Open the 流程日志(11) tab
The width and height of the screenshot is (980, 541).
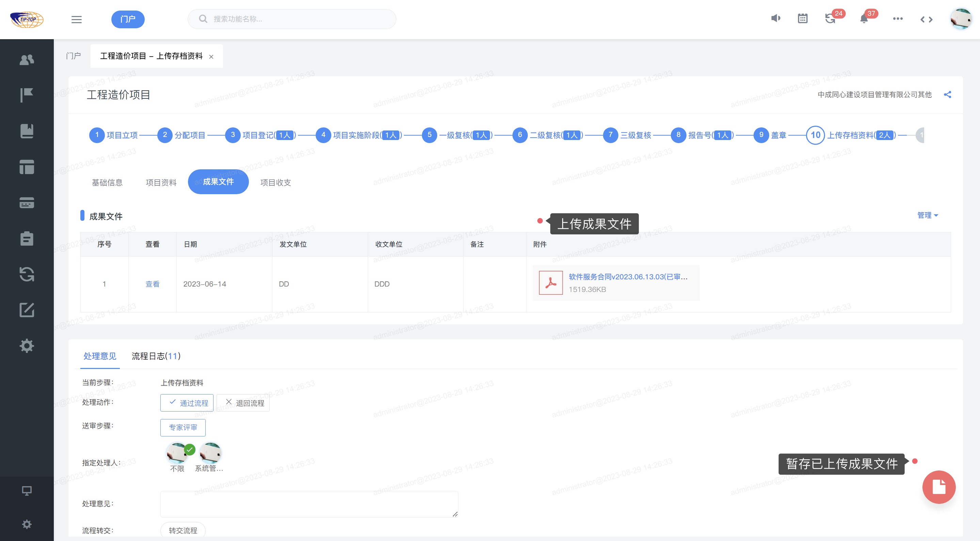[x=156, y=356]
